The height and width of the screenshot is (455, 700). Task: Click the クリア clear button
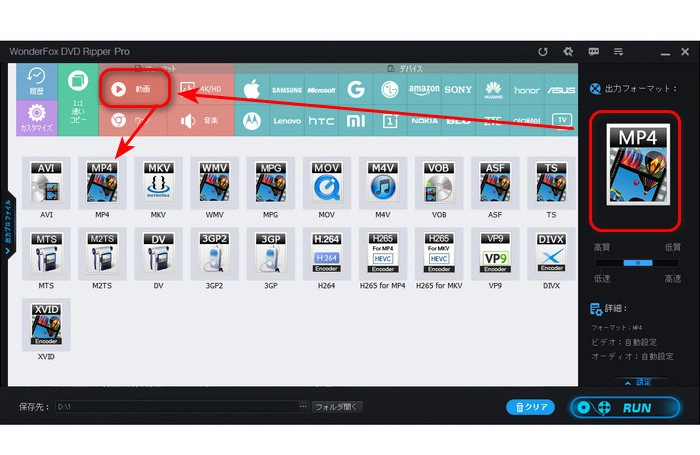[x=530, y=407]
